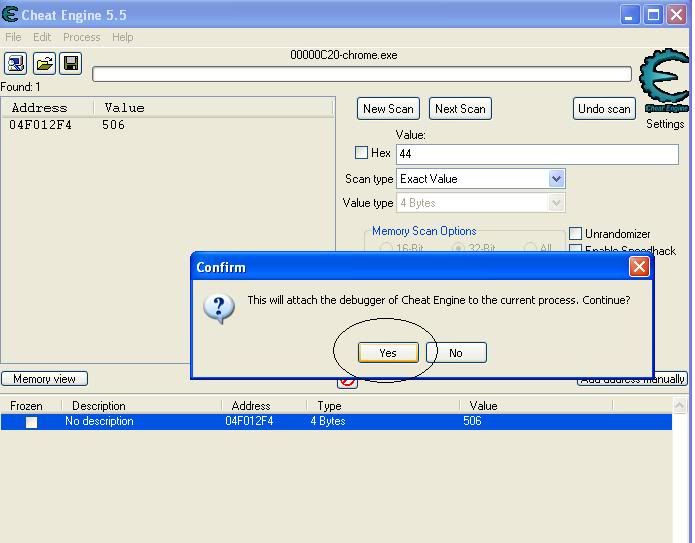695x543 pixels.
Task: Click value 506 in found results list
Action: click(x=113, y=125)
